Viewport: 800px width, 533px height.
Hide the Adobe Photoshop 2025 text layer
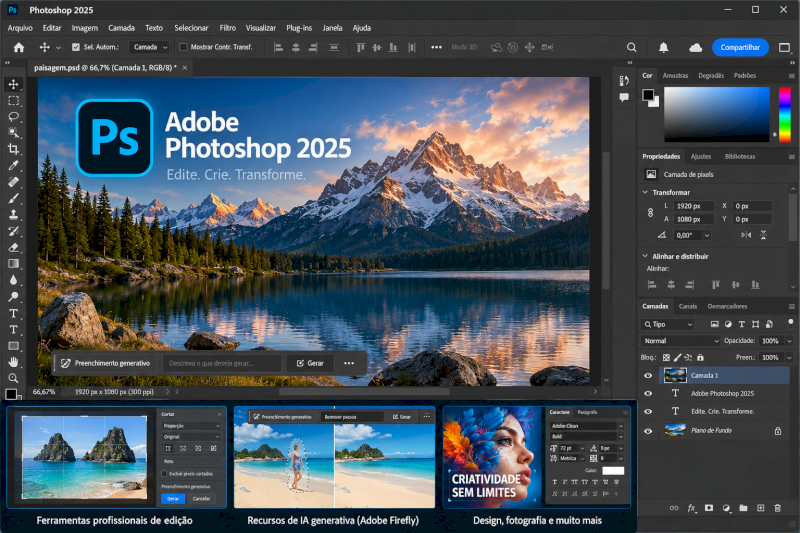648,393
